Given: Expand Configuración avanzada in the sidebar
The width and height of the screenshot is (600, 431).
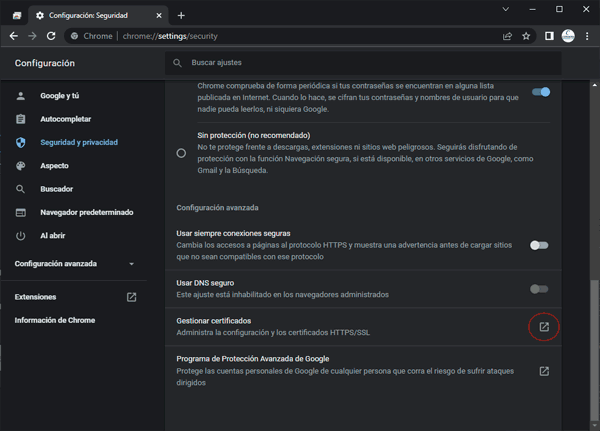Looking at the screenshot, I should coord(74,264).
